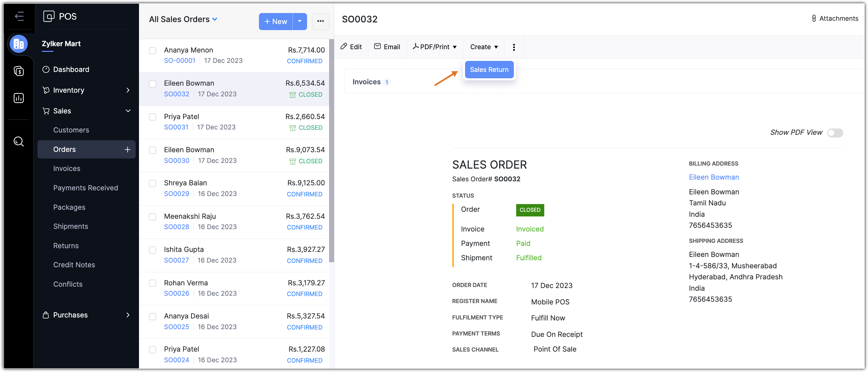Image resolution: width=868 pixels, height=372 pixels.
Task: Click the Attachments paperclip icon
Action: click(x=814, y=18)
